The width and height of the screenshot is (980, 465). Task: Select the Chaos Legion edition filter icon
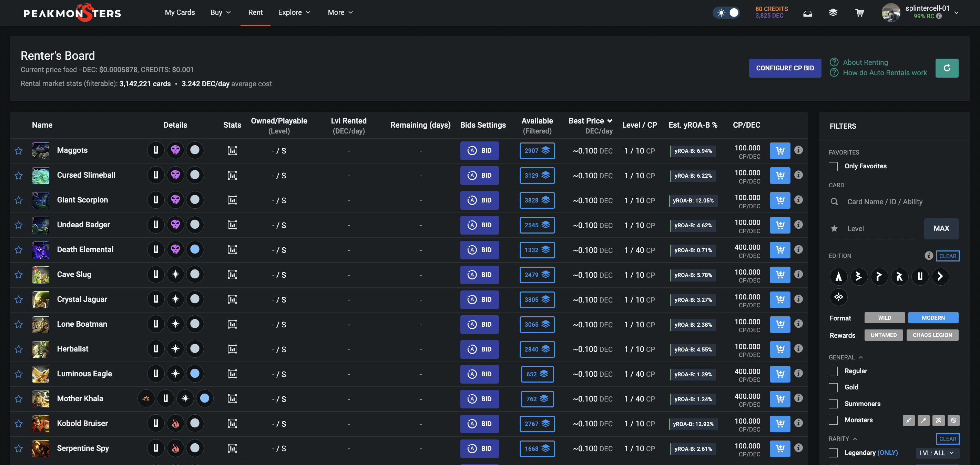(x=838, y=297)
